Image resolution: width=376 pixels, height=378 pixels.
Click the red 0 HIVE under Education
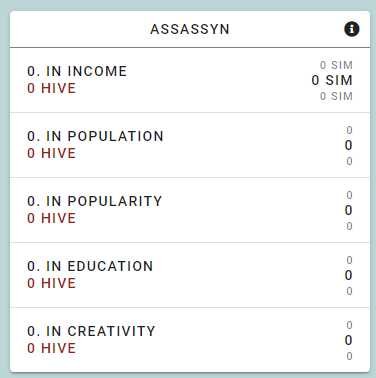[x=52, y=283]
